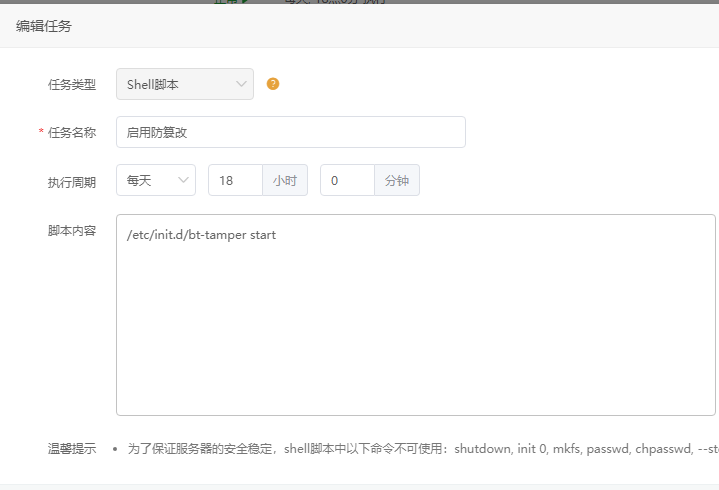Click the orange help question mark icon
The width and height of the screenshot is (719, 490).
click(273, 84)
